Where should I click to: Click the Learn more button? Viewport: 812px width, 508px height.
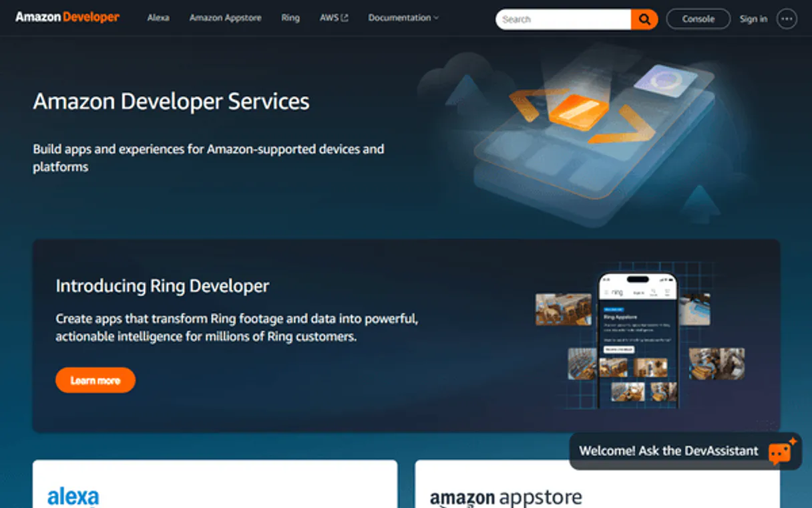click(x=95, y=380)
